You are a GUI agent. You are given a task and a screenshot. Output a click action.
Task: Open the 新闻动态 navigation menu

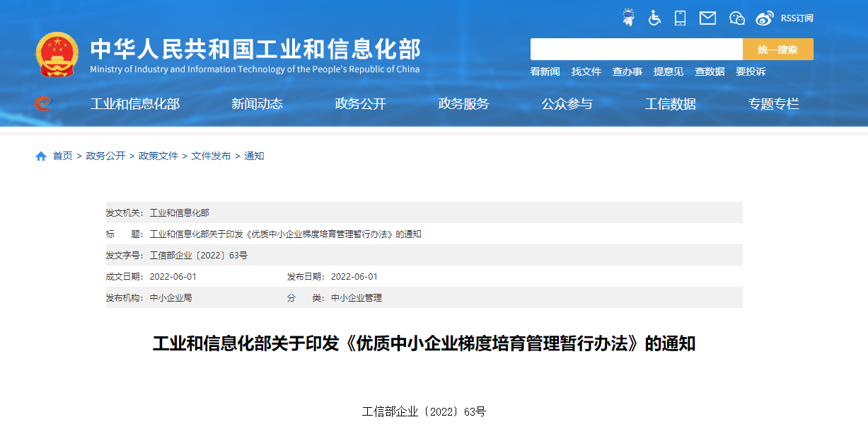point(257,104)
